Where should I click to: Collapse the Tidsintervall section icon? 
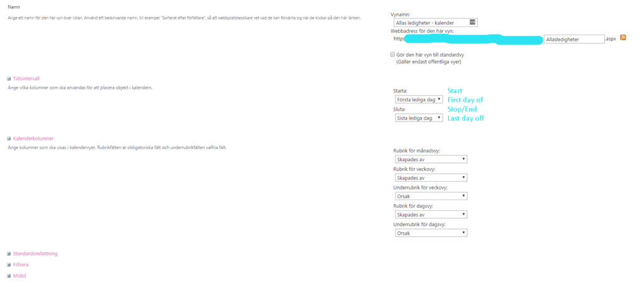tap(9, 79)
